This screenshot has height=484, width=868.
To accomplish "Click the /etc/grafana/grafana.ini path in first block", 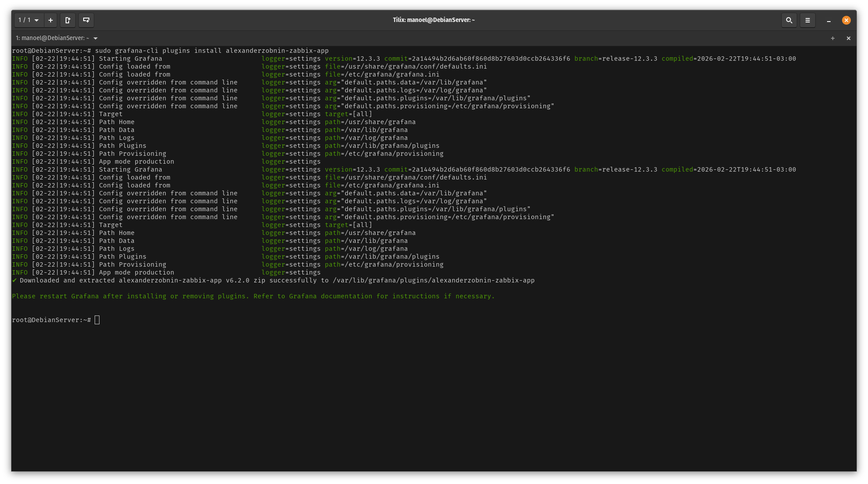I will click(x=392, y=74).
